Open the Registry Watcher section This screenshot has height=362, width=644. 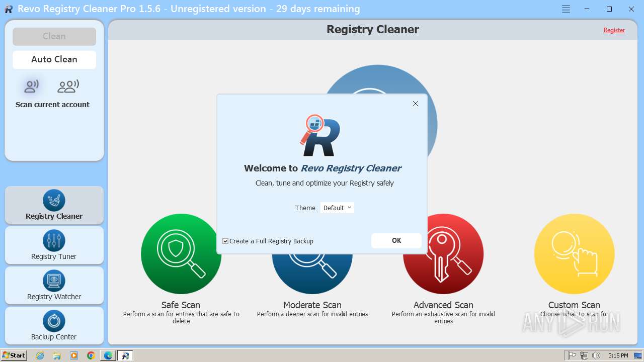click(54, 286)
